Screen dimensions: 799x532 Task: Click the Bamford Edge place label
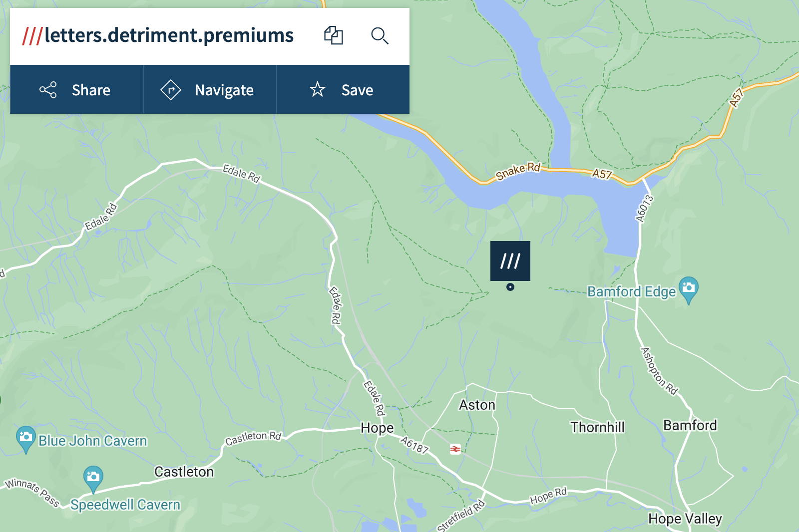pos(631,291)
